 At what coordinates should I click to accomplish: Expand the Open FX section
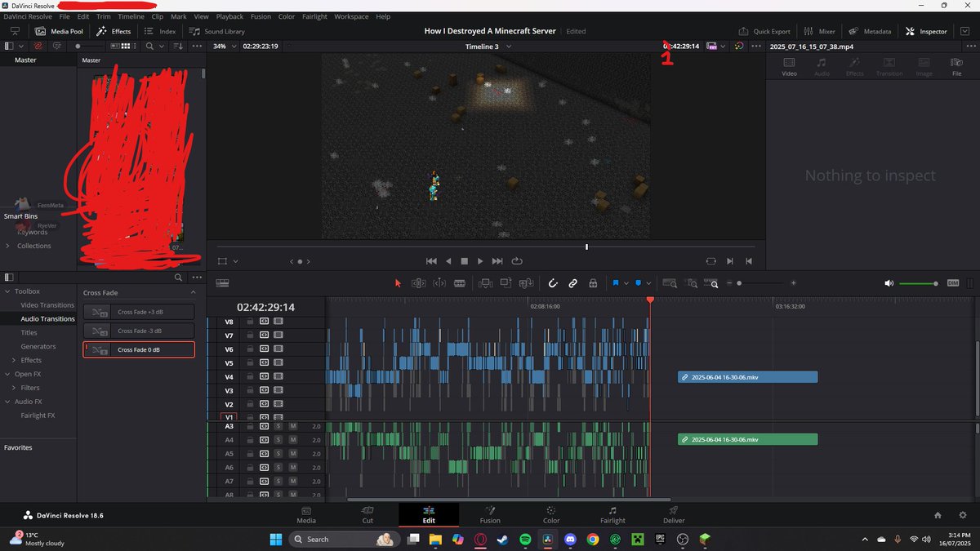8,374
